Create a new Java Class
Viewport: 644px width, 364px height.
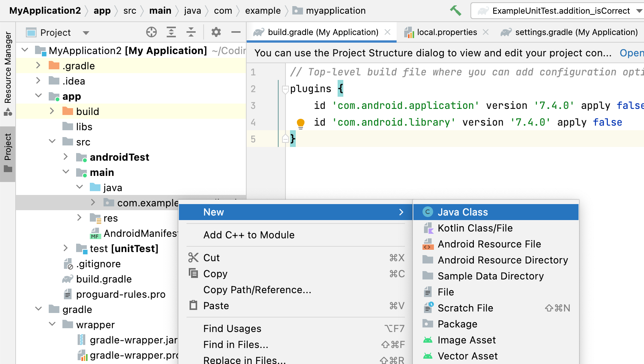click(496, 212)
